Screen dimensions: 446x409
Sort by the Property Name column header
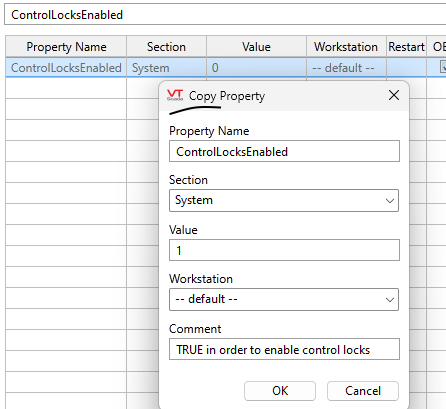[x=66, y=47]
